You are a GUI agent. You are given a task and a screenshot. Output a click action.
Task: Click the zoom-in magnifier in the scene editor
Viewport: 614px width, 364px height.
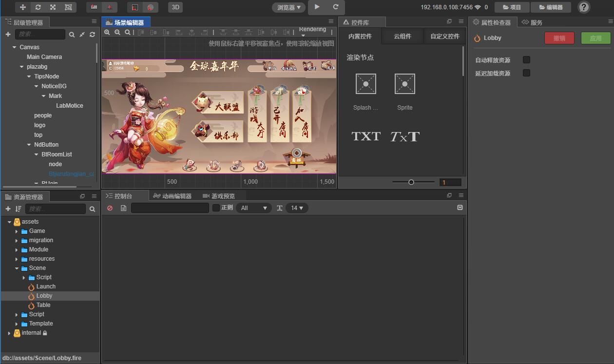(x=107, y=33)
